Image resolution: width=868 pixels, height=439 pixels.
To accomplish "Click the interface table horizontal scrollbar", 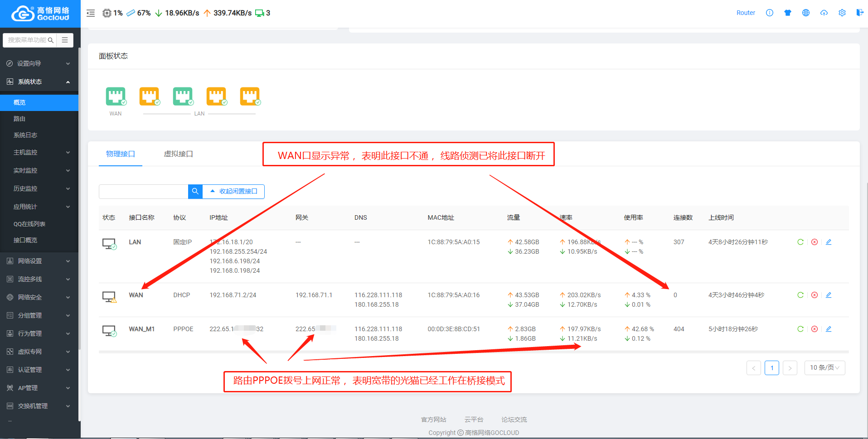I will coord(473,352).
